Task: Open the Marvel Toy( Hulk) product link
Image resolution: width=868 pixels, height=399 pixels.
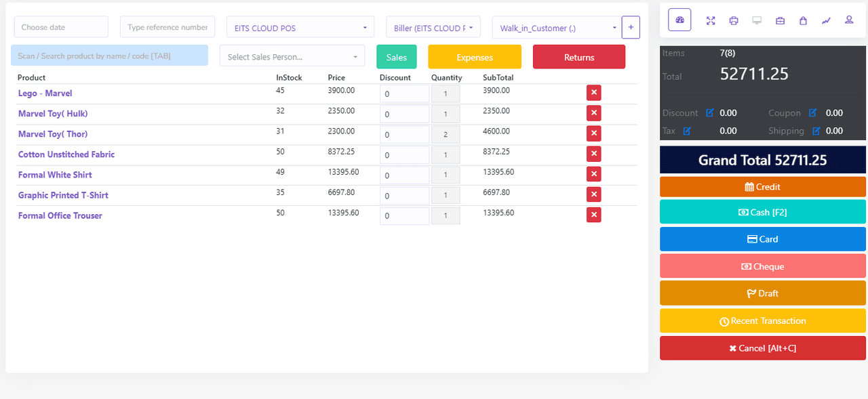Action: 53,114
